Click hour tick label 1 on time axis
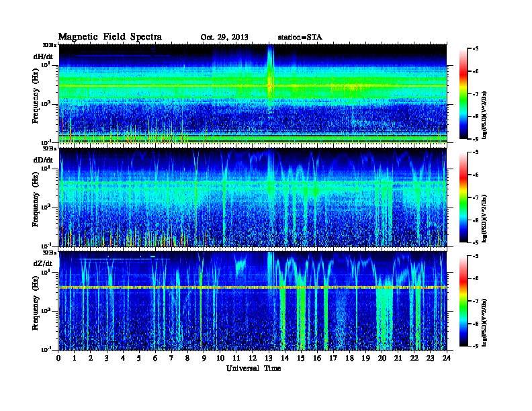Viewport: 532px width, 411px height. [75, 358]
